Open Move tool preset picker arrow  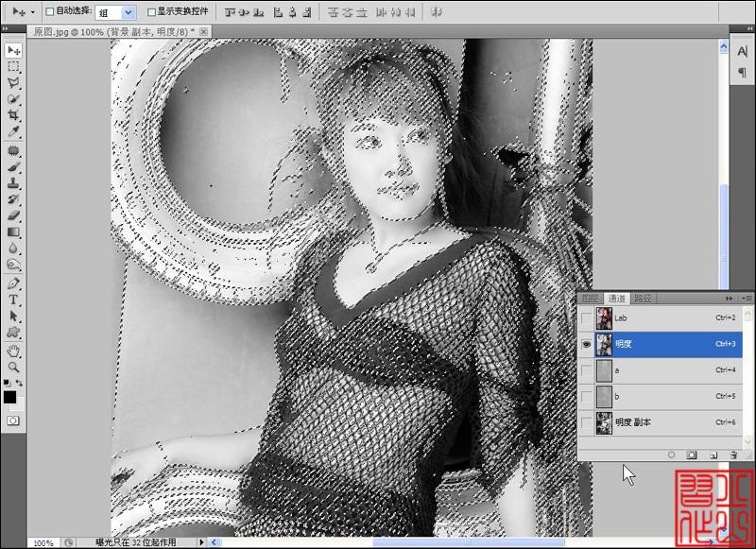pyautogui.click(x=33, y=12)
